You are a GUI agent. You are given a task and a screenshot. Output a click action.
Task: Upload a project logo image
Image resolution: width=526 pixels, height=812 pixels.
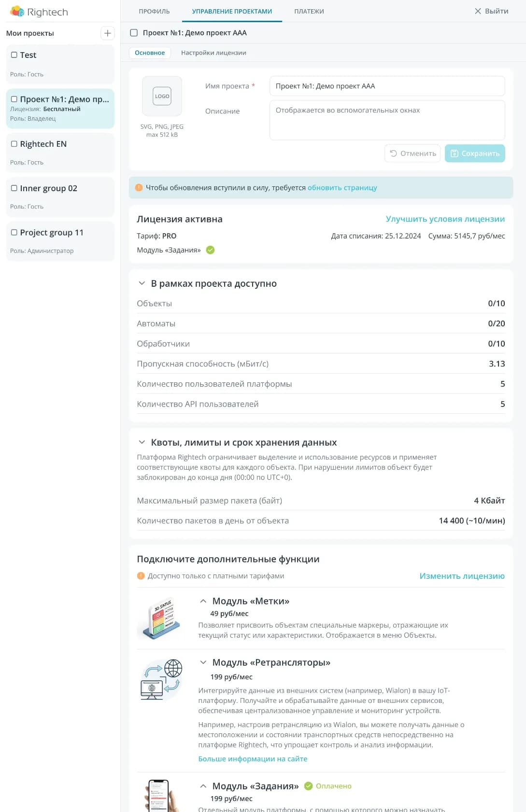162,96
